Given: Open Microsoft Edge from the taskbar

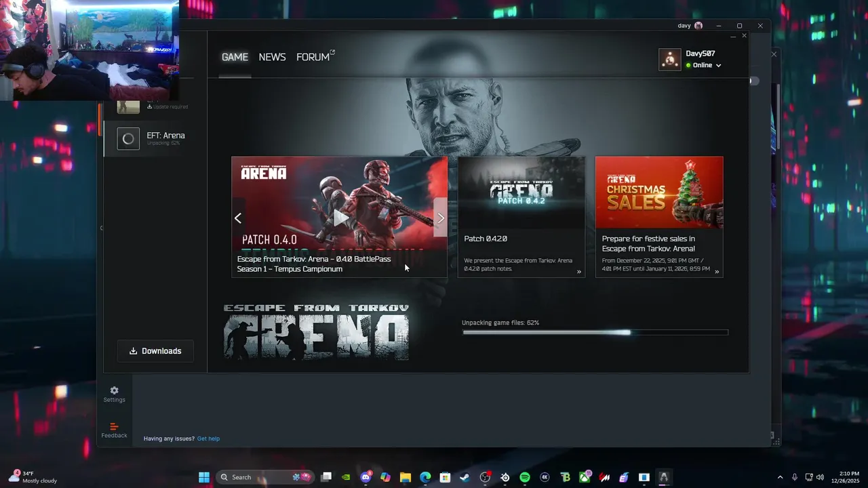Looking at the screenshot, I should coord(425,477).
